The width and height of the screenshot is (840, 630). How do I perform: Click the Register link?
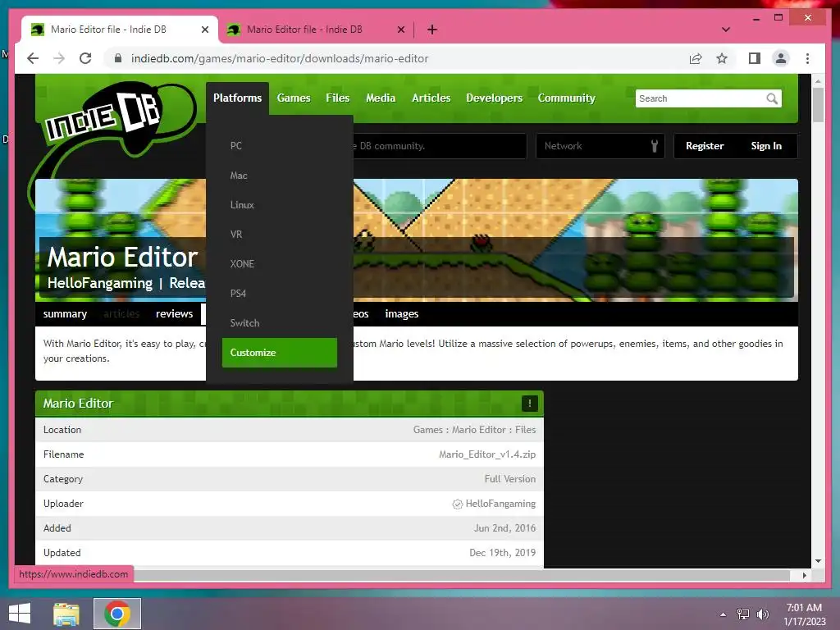click(705, 146)
